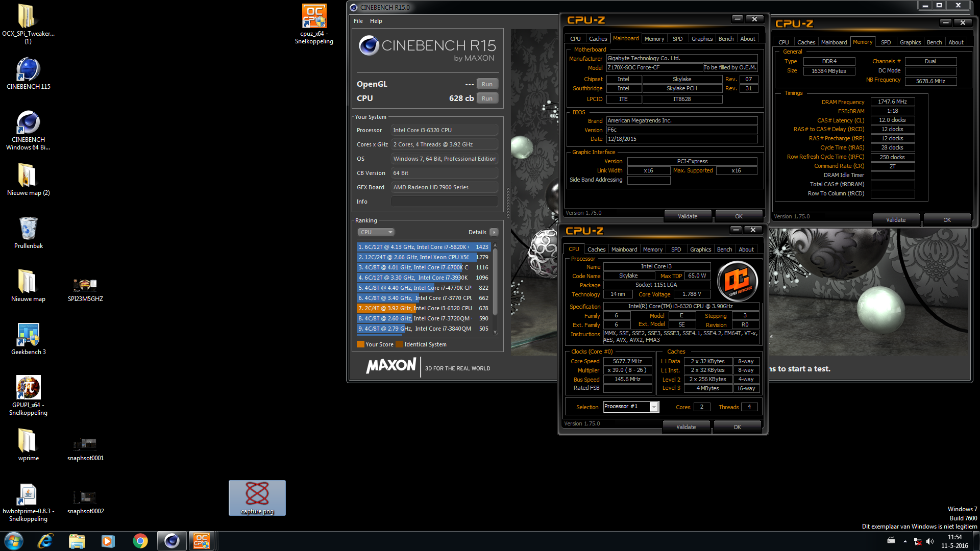Switch to Memory tab in CPU tab CPU-Z window
This screenshot has height=551, width=980.
653,249
